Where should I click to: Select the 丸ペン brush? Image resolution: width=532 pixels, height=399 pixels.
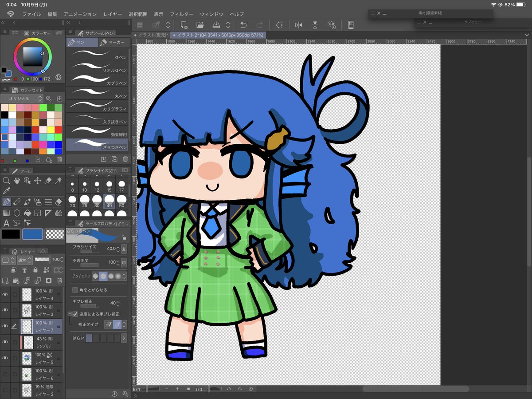pyautogui.click(x=97, y=93)
